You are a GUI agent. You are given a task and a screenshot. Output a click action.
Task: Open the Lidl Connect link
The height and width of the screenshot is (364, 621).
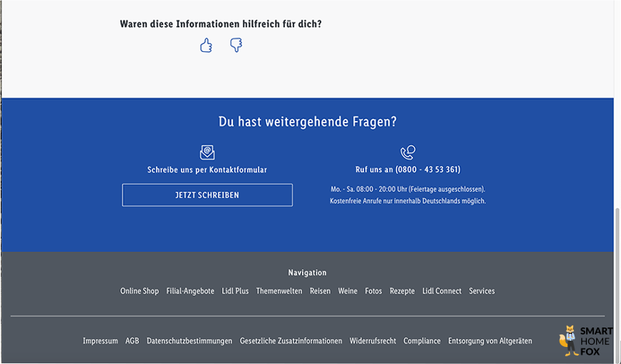click(442, 291)
